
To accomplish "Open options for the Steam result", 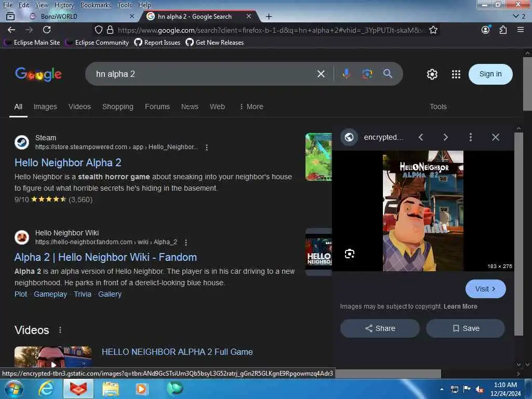I will 207,147.
